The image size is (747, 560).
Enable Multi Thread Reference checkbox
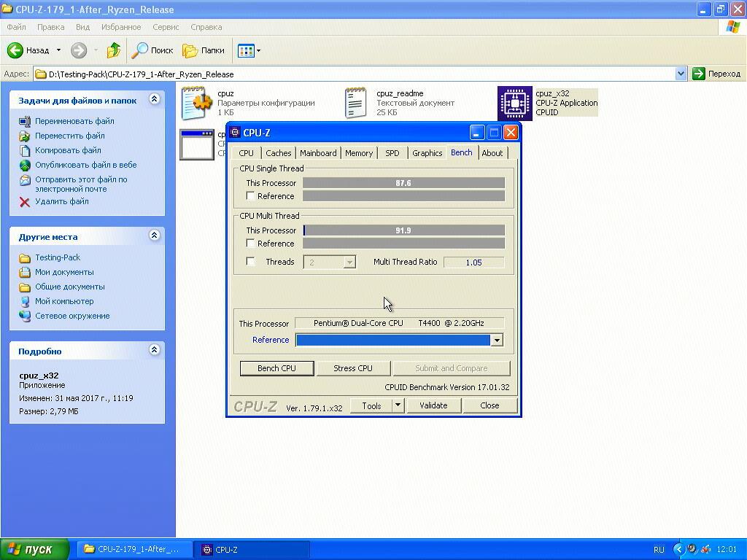[x=251, y=244]
